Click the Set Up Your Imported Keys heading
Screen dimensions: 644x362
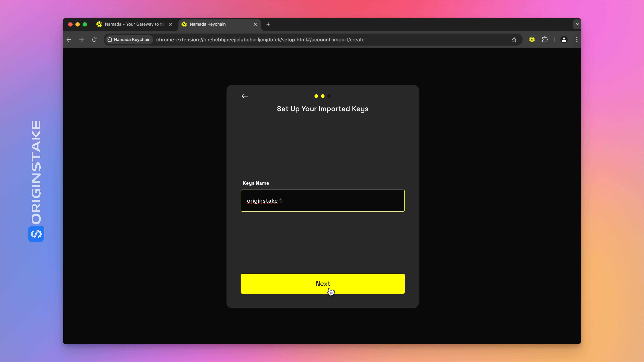click(323, 109)
